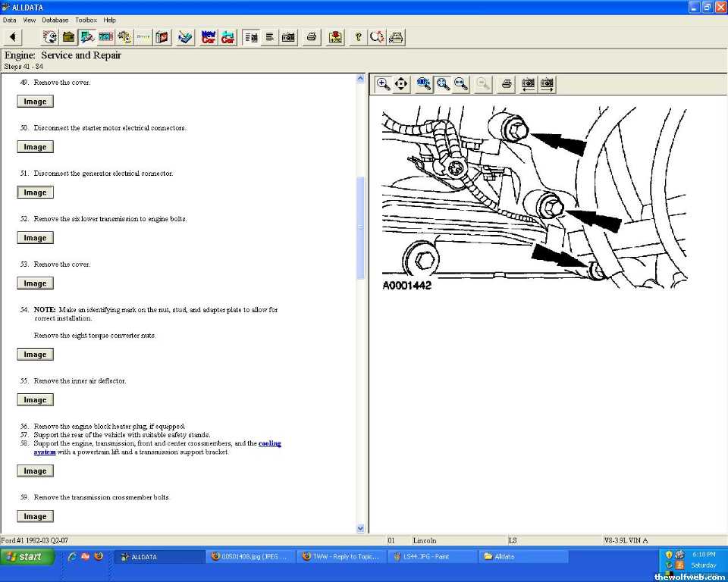Open the Image button under step 52

tap(35, 238)
